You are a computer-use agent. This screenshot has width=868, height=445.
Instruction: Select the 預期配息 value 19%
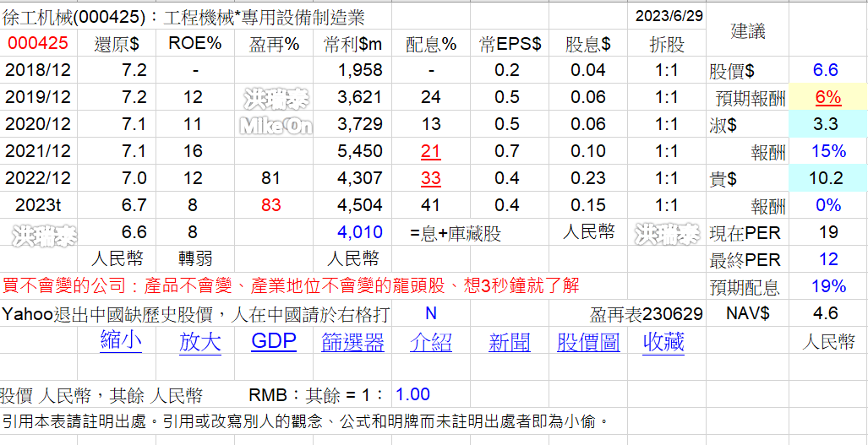pos(828,286)
